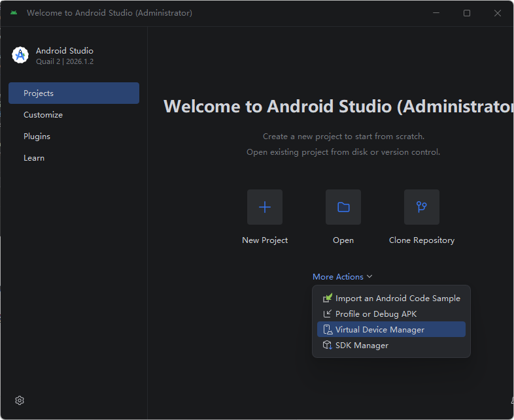This screenshot has width=514, height=420.
Task: Select the Projects tab
Action: coord(74,93)
